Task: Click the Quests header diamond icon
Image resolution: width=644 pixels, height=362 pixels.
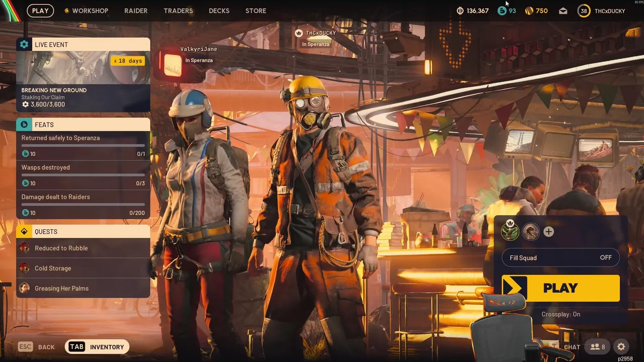Action: (x=24, y=231)
